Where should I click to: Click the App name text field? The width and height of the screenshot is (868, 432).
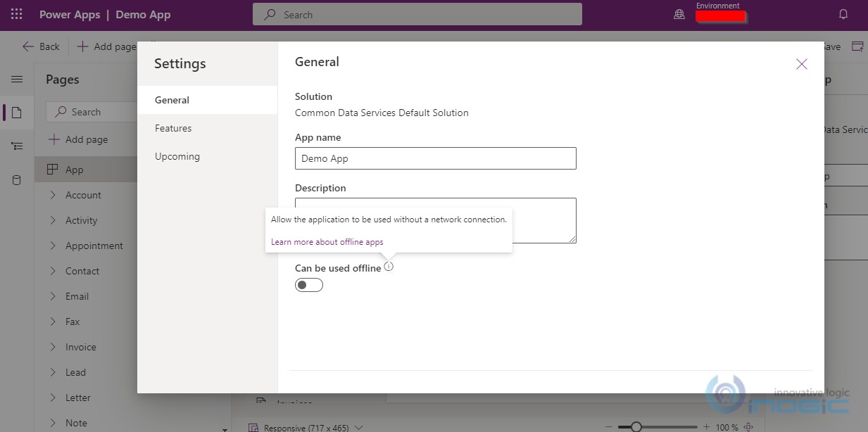436,158
